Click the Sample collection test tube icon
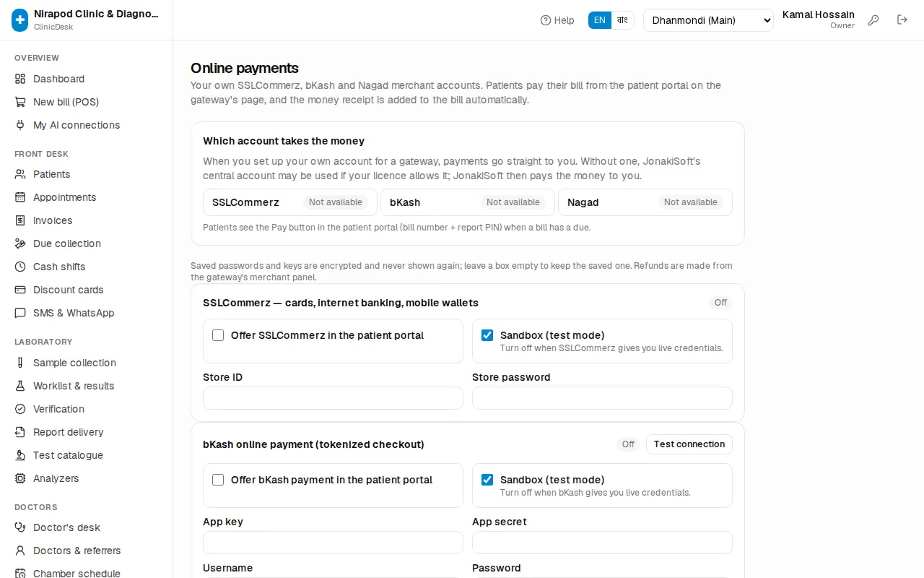Screen dimensions: 924x578 coord(20,363)
